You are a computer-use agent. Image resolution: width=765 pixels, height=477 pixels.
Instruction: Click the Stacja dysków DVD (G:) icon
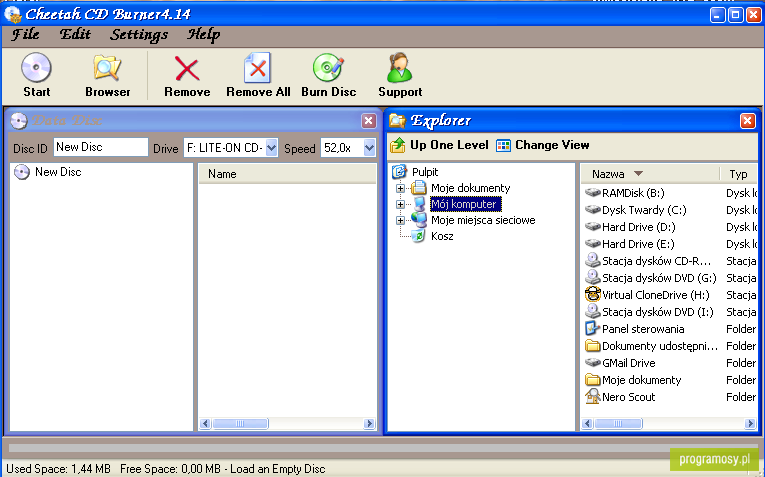point(592,278)
